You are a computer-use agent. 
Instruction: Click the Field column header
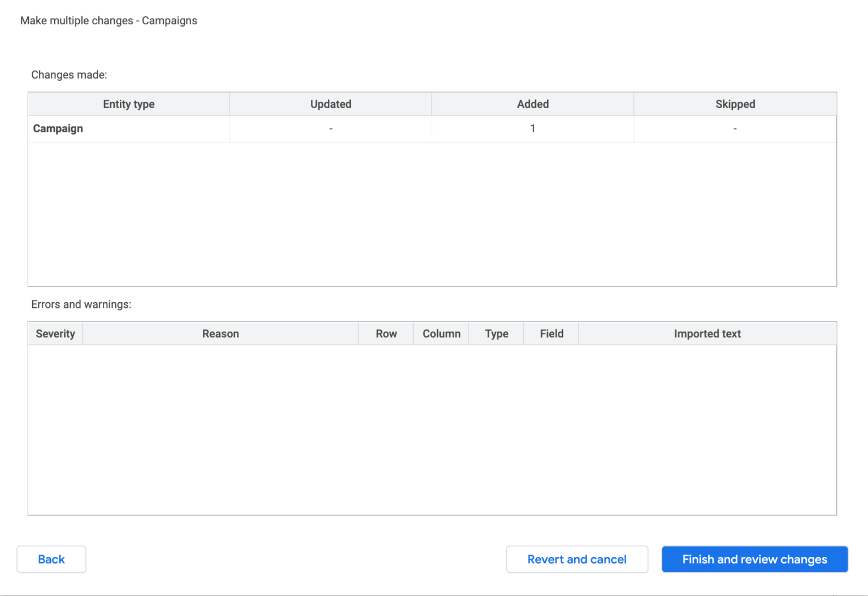550,333
